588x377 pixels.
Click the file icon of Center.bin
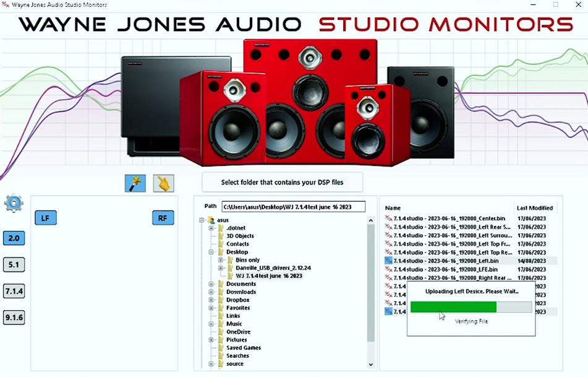tap(388, 218)
